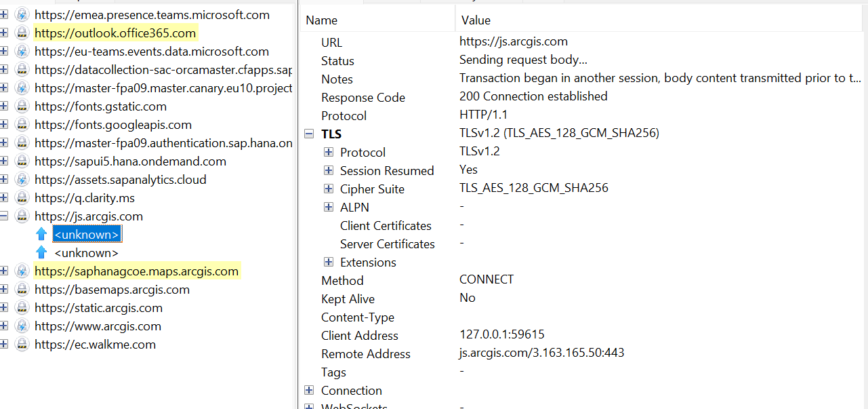The image size is (868, 409).
Task: Click the upload arrow icon of highlighted <unknown> request
Action: pyautogui.click(x=41, y=235)
